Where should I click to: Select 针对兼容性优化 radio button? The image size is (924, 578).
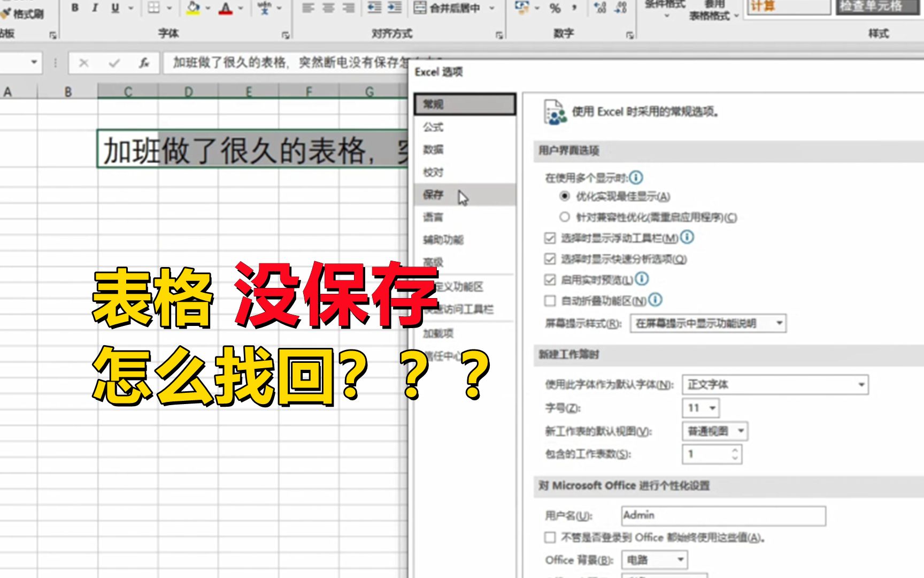point(564,217)
